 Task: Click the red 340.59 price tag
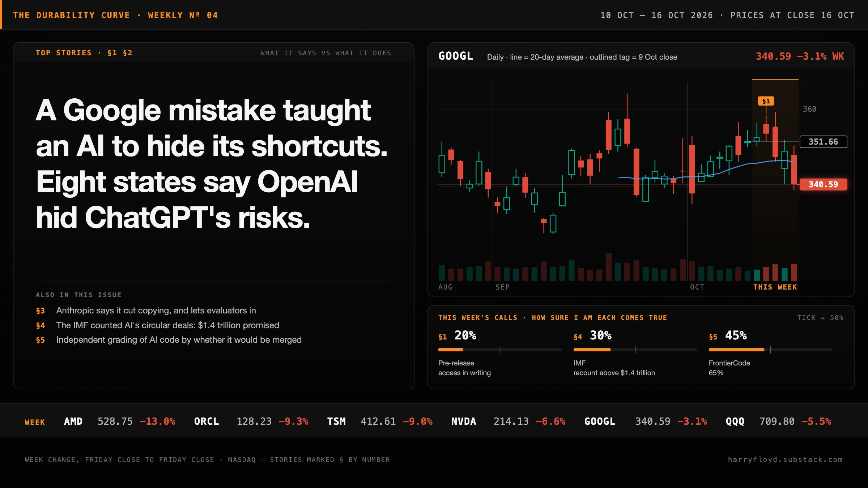coord(823,184)
